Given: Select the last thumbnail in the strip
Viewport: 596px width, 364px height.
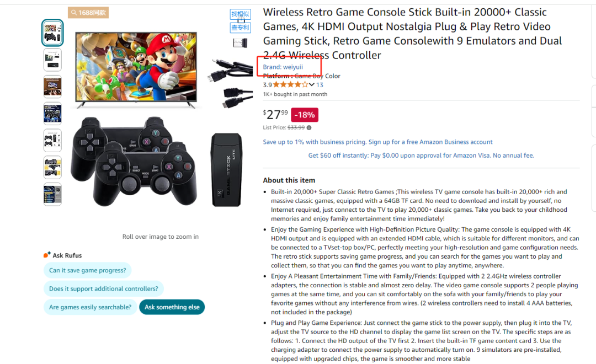Looking at the screenshot, I should [x=52, y=194].
